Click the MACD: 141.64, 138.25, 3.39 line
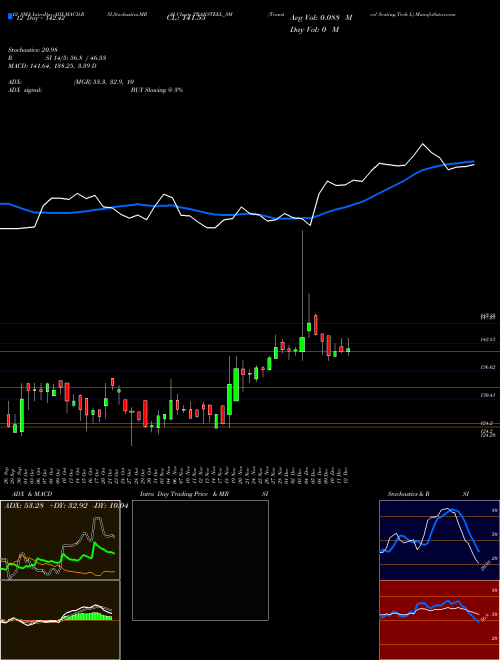 [x=52, y=66]
